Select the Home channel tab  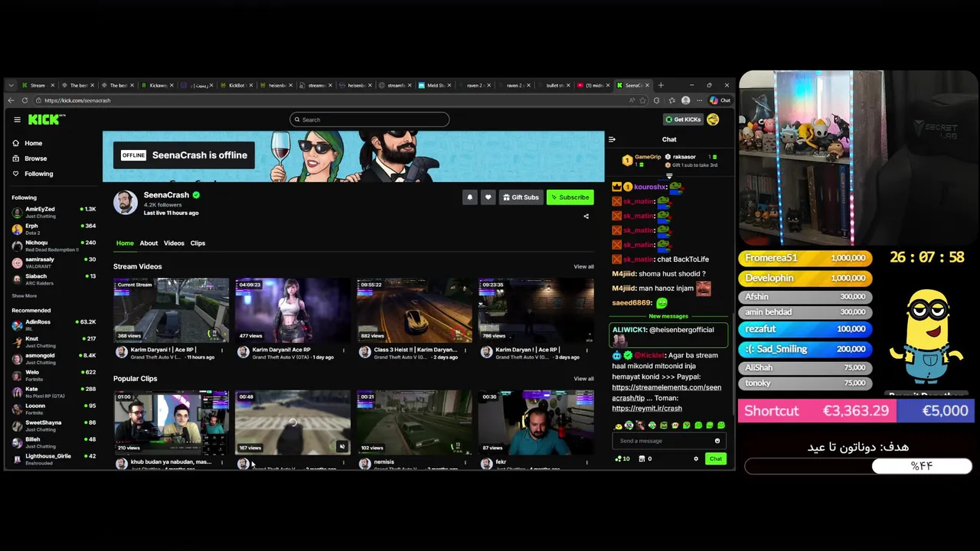(x=125, y=243)
